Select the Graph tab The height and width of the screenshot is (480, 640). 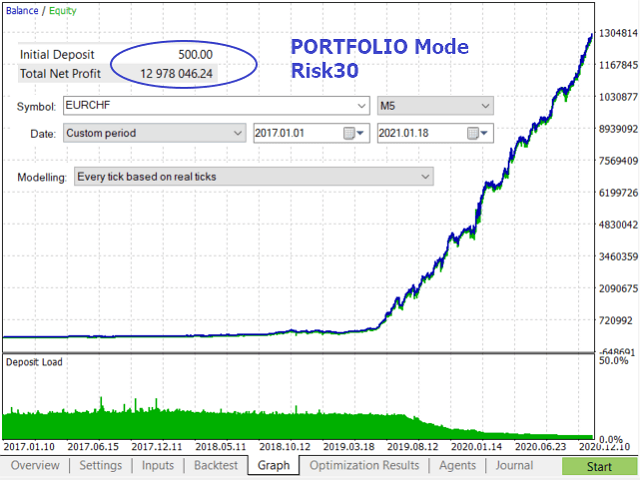[x=273, y=466]
